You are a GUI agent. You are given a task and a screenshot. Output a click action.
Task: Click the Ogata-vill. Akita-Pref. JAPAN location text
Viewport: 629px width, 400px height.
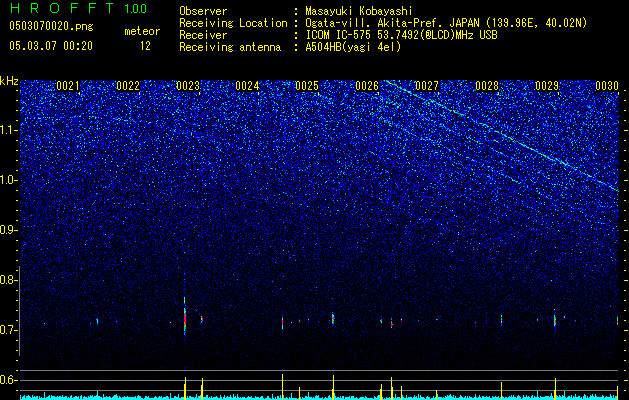tap(447, 23)
